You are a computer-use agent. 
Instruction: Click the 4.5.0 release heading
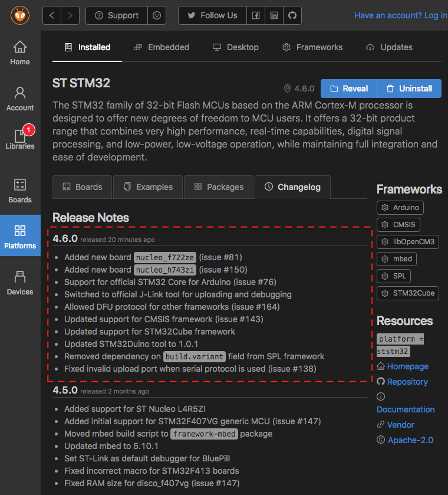click(x=65, y=390)
